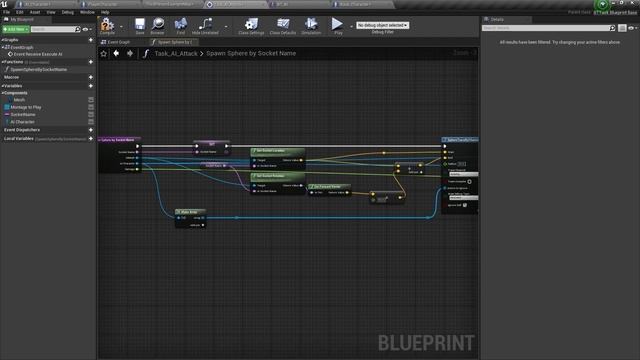640x360 pixels.
Task: Click the green Add New button
Action: pyautogui.click(x=16, y=29)
